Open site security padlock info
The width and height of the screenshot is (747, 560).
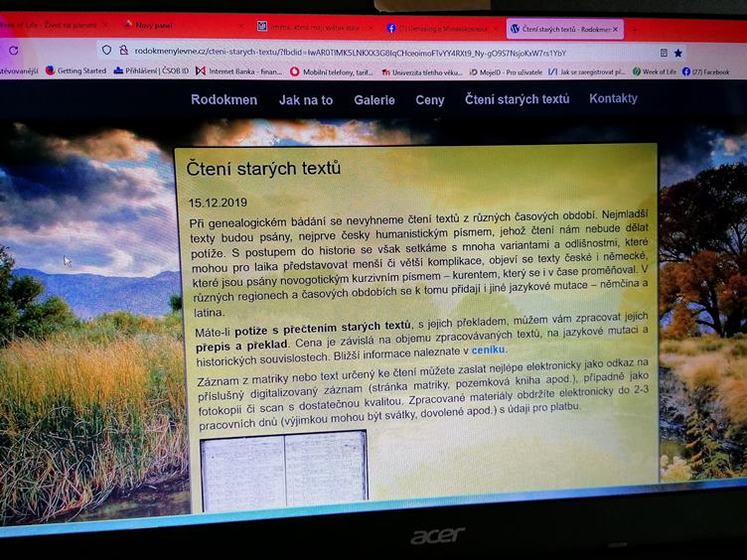(124, 50)
